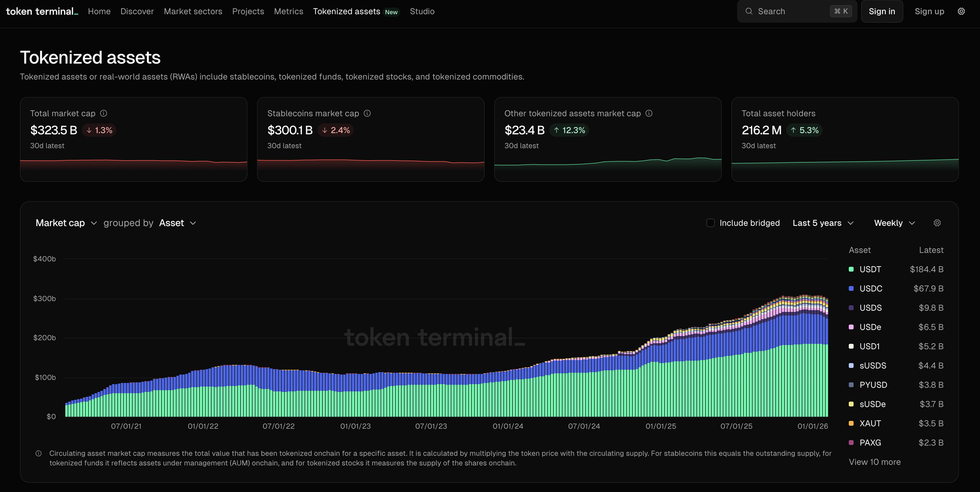Click the token terminal logo
Screen dimensions: 980x492
(42, 11)
